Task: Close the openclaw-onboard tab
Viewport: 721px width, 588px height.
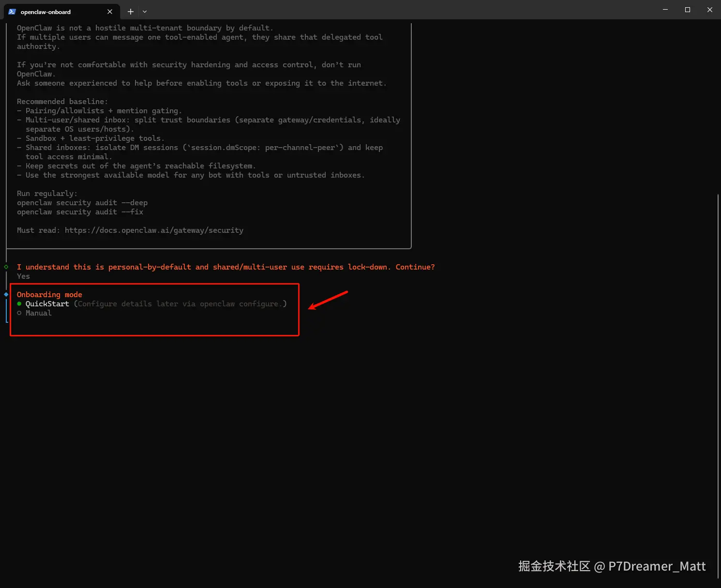Action: pos(110,12)
